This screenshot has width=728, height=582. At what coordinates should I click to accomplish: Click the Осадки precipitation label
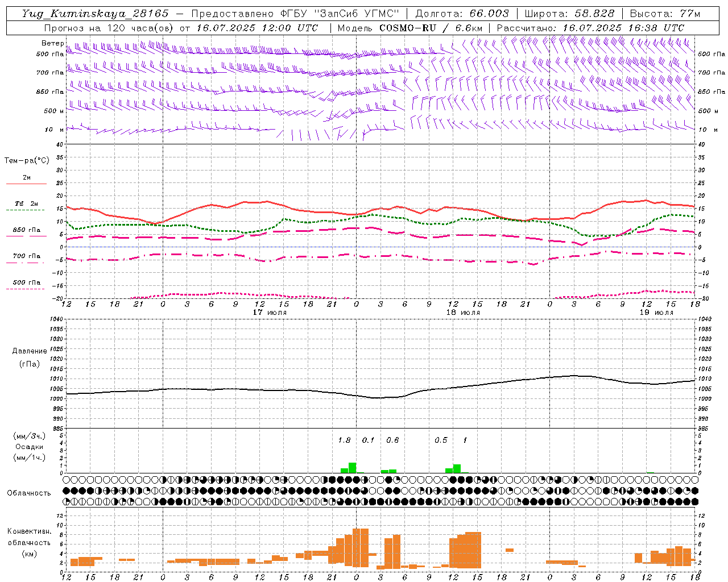(x=30, y=447)
